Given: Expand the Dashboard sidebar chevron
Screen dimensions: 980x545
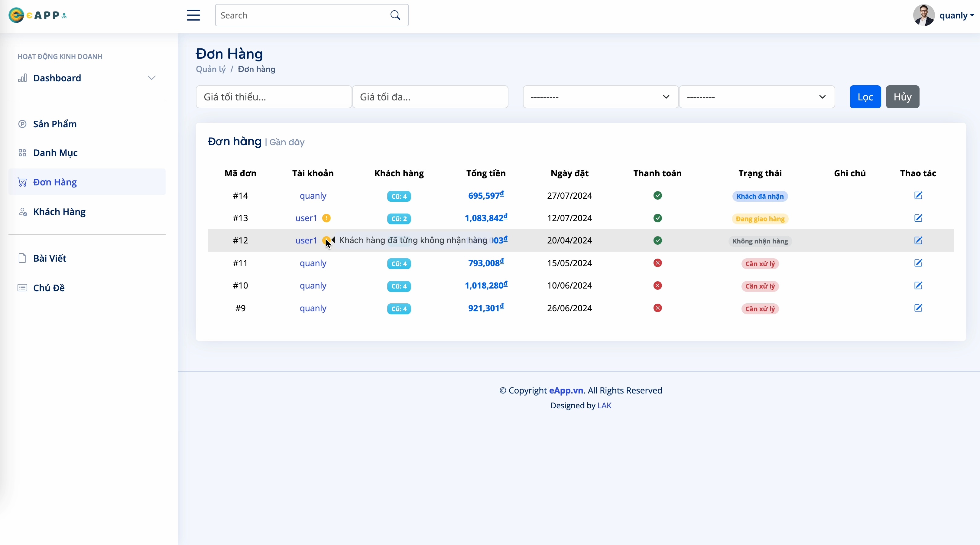Looking at the screenshot, I should coord(151,78).
